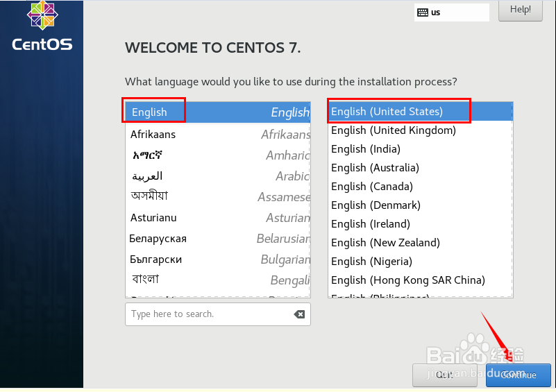Clear search with the backspace icon
Image resolution: width=556 pixels, height=392 pixels.
[x=299, y=314]
